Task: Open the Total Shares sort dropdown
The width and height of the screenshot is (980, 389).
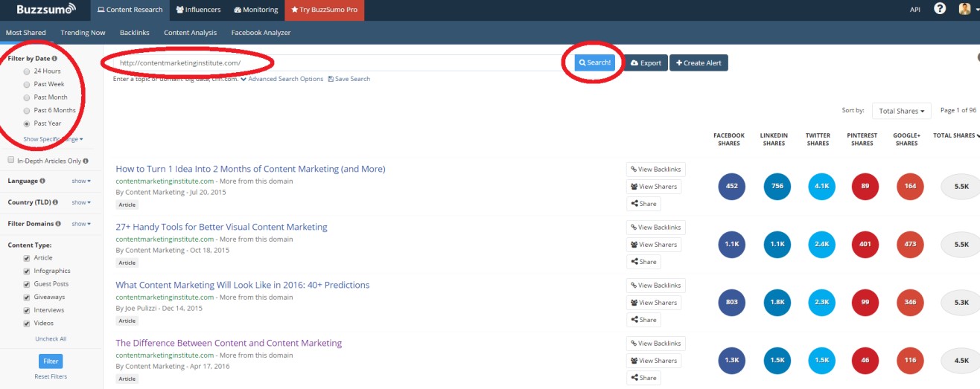Action: (x=902, y=111)
